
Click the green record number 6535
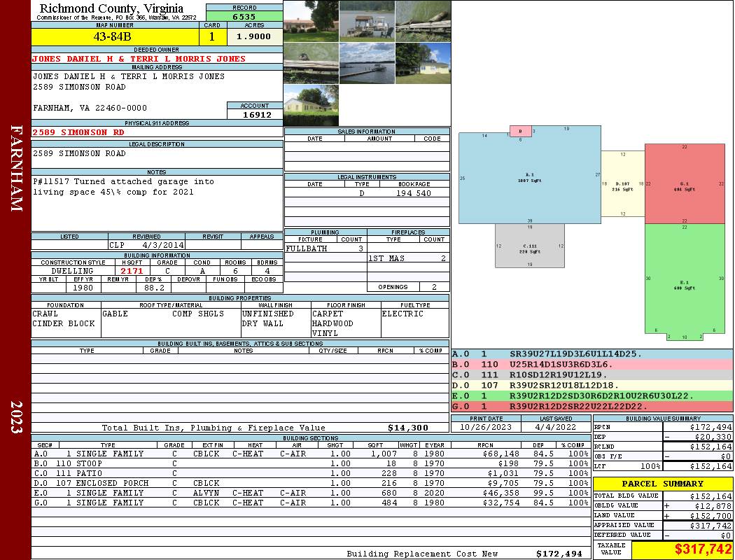coord(244,16)
